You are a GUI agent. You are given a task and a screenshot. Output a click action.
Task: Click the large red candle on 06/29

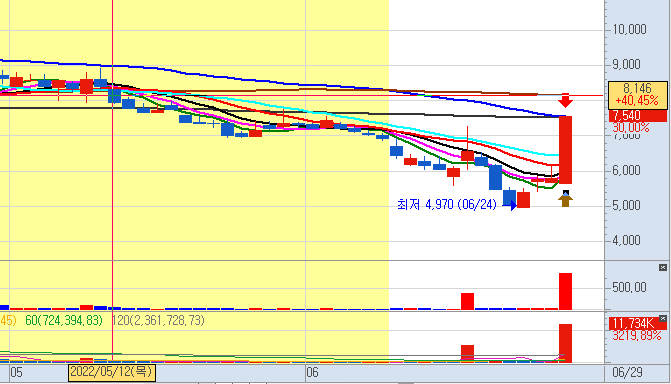point(566,150)
